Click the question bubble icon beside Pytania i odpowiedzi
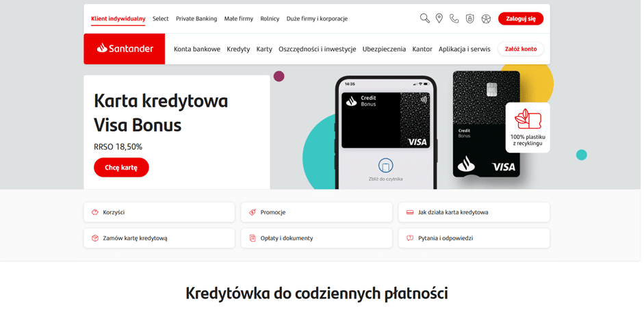Viewport: 644px width, 319px height. [x=409, y=238]
